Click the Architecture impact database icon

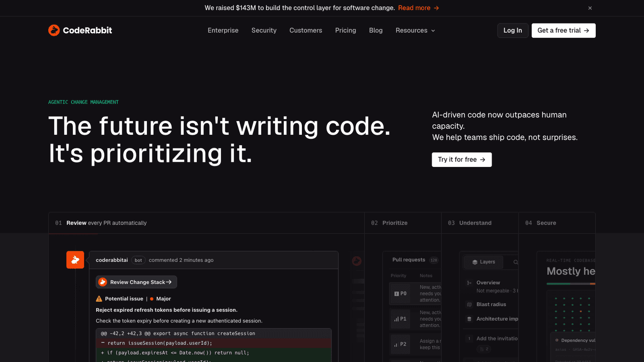click(x=469, y=319)
